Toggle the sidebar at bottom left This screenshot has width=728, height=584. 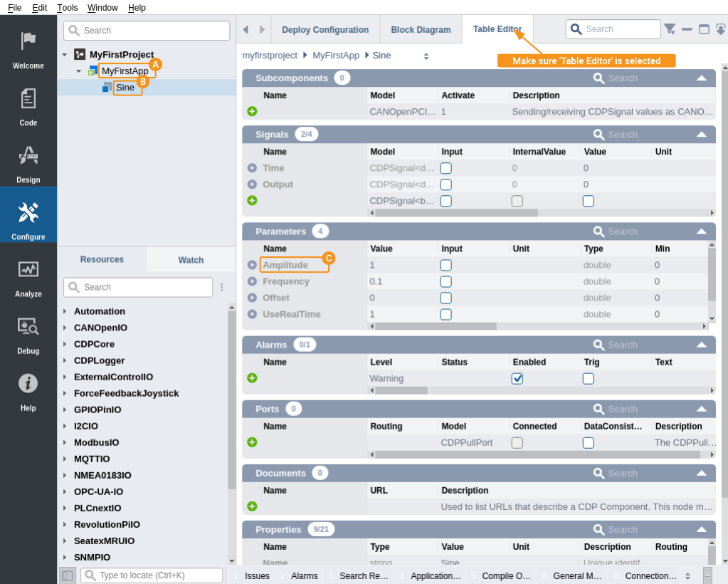point(68,575)
